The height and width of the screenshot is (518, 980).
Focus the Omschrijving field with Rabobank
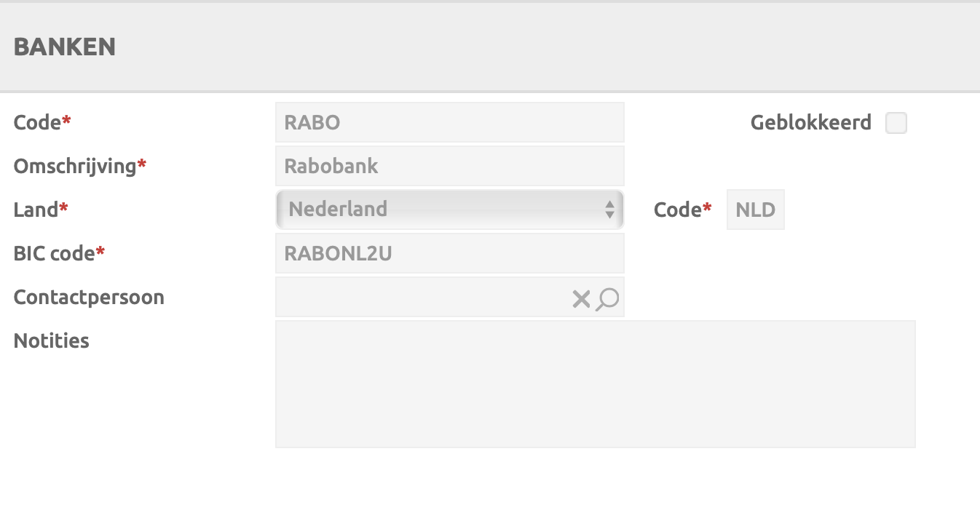[x=449, y=166]
